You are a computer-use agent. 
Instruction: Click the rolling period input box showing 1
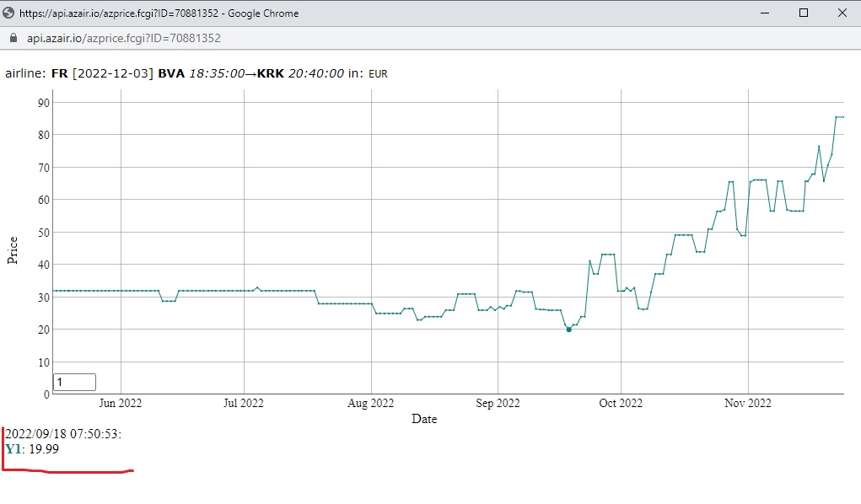[75, 382]
